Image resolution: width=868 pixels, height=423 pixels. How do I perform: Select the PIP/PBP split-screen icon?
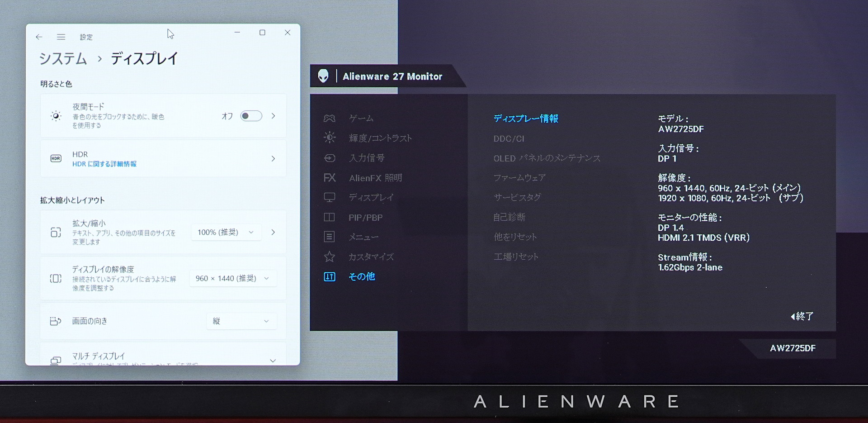pos(330,217)
